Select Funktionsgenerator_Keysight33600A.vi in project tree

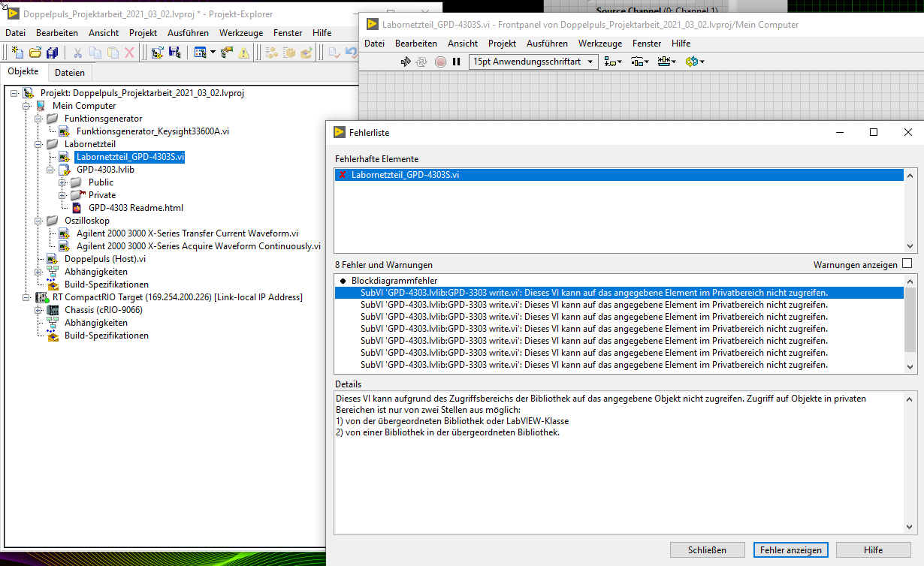click(152, 131)
